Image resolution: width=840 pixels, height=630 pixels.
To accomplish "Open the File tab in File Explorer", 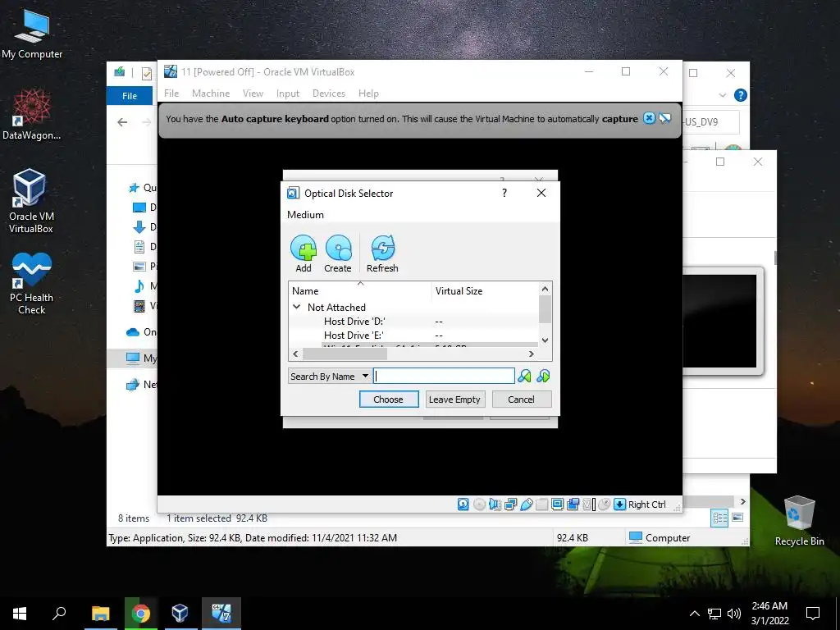I will (x=130, y=96).
